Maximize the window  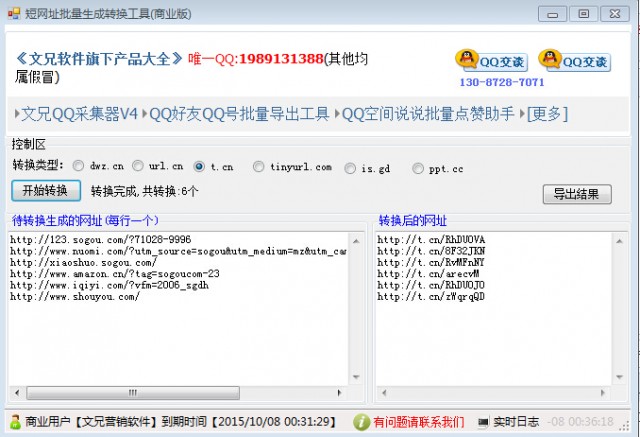(584, 14)
